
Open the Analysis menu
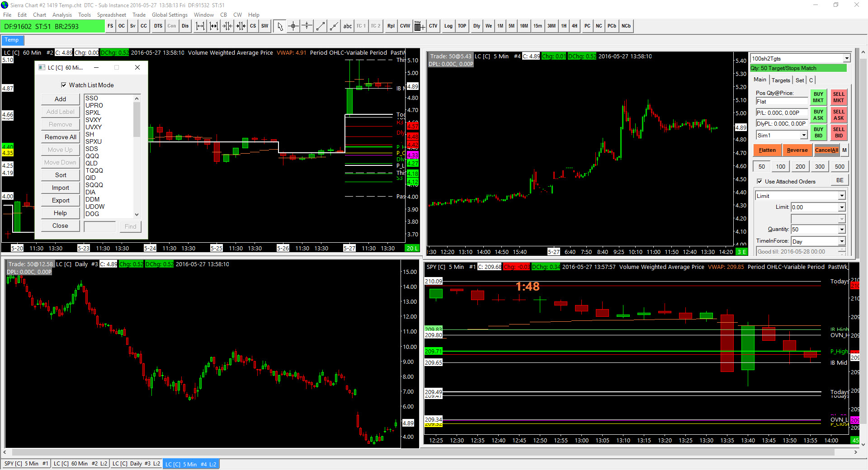click(x=62, y=15)
